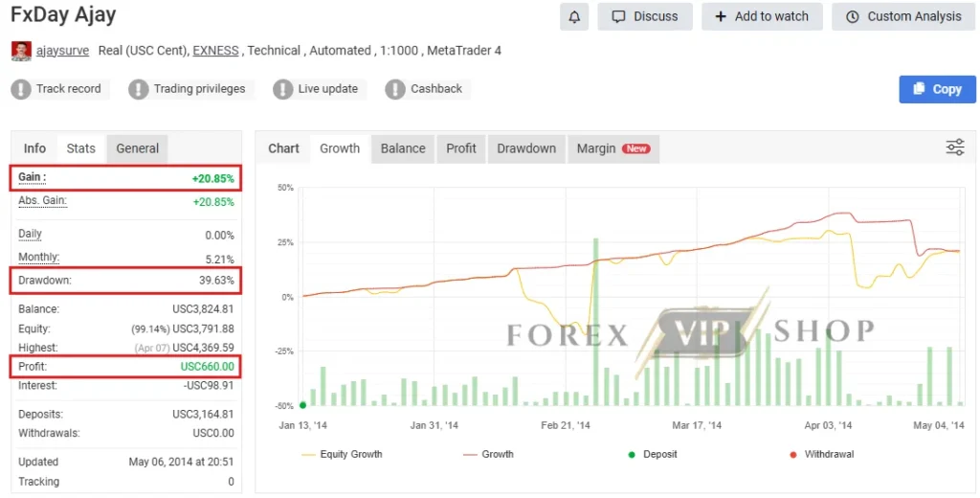This screenshot has height=498, width=980.
Task: Click the Interest value -USC98.91
Action: click(209, 385)
